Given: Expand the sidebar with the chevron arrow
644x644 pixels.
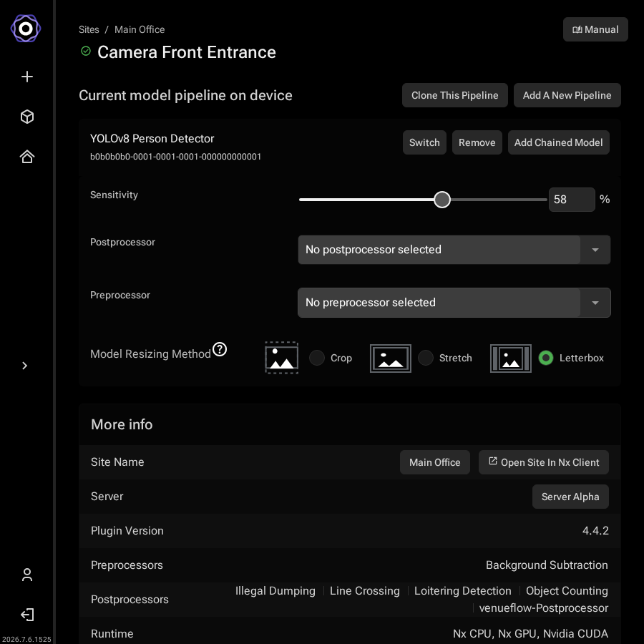Looking at the screenshot, I should [24, 366].
